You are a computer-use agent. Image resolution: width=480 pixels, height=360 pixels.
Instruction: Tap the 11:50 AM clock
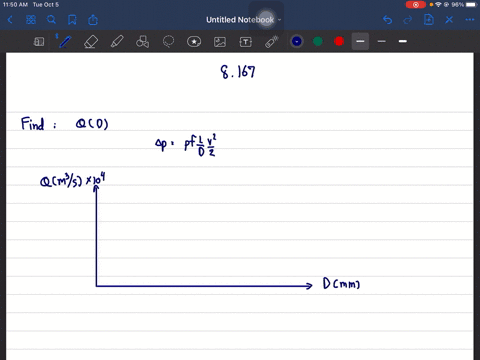[x=15, y=5]
